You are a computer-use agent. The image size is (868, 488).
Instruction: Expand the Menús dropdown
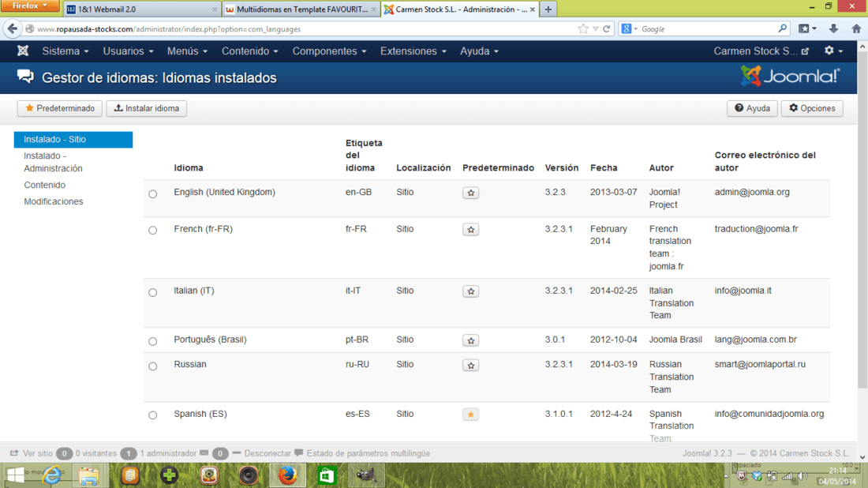pyautogui.click(x=187, y=51)
